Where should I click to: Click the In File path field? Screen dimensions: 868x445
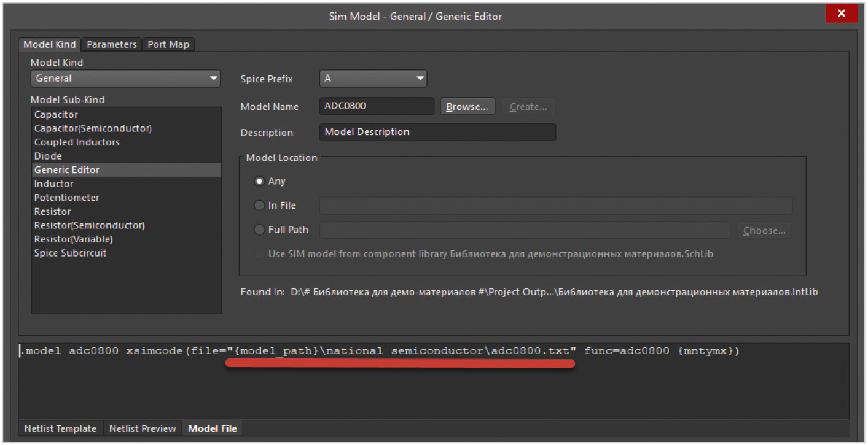[x=556, y=206]
